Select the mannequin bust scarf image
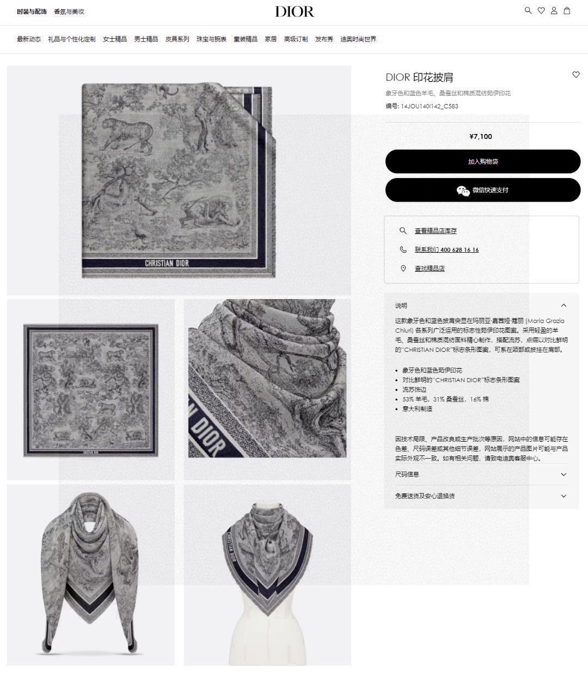 click(267, 575)
